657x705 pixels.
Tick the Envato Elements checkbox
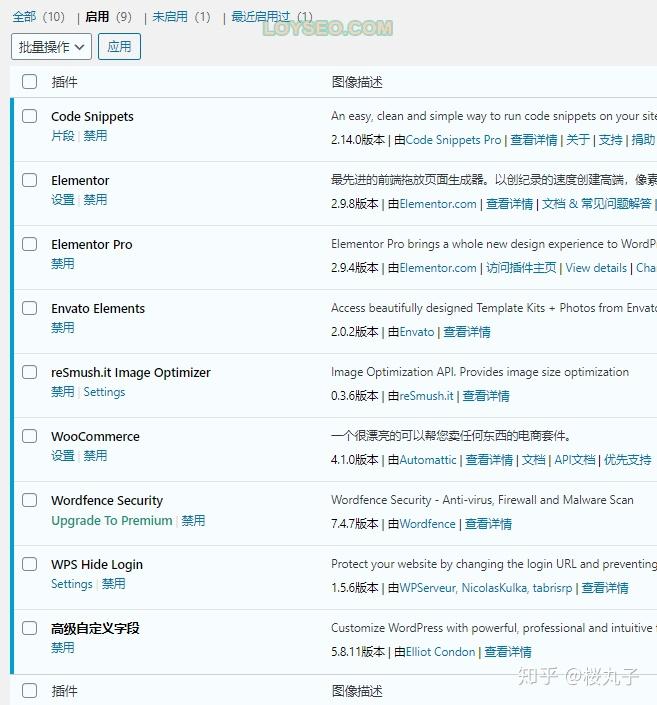[x=30, y=308]
